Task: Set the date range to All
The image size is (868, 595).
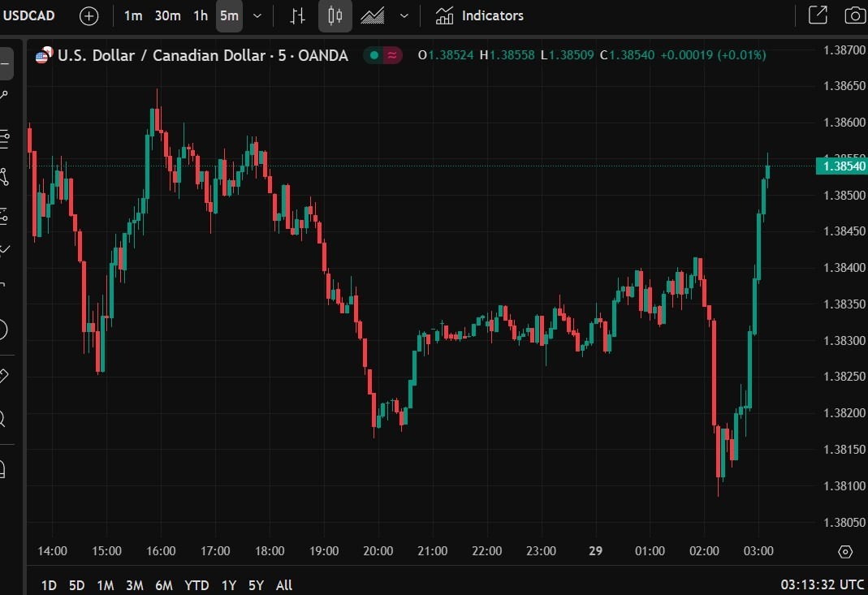Action: (x=284, y=585)
